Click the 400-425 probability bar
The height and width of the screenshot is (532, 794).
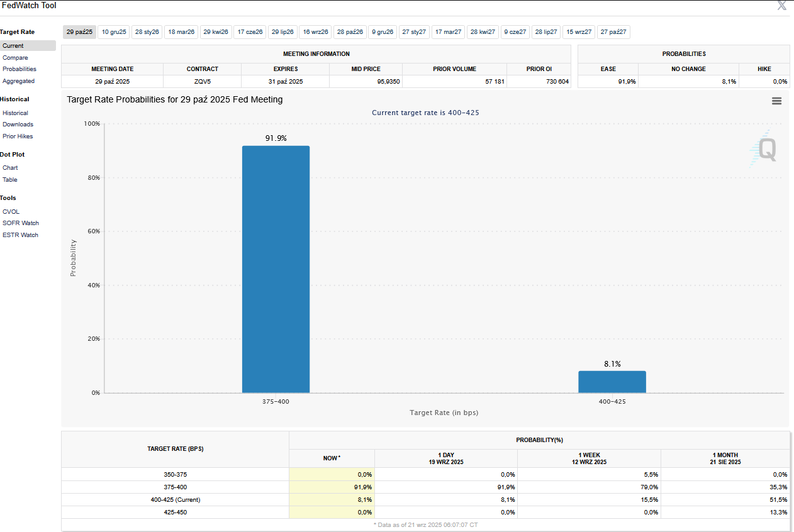(x=612, y=382)
